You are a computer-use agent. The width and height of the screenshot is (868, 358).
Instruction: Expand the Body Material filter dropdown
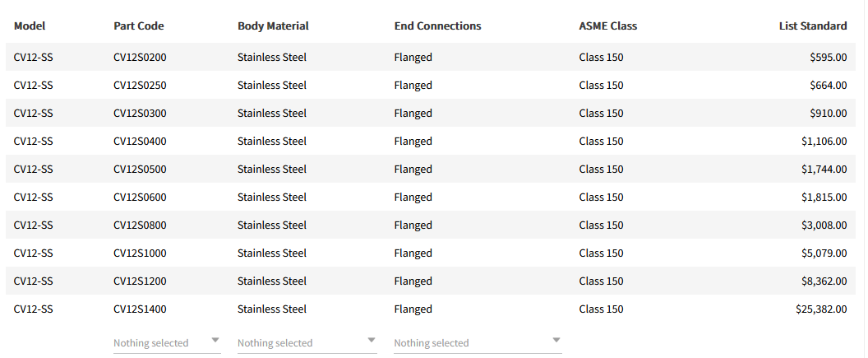[x=307, y=342]
